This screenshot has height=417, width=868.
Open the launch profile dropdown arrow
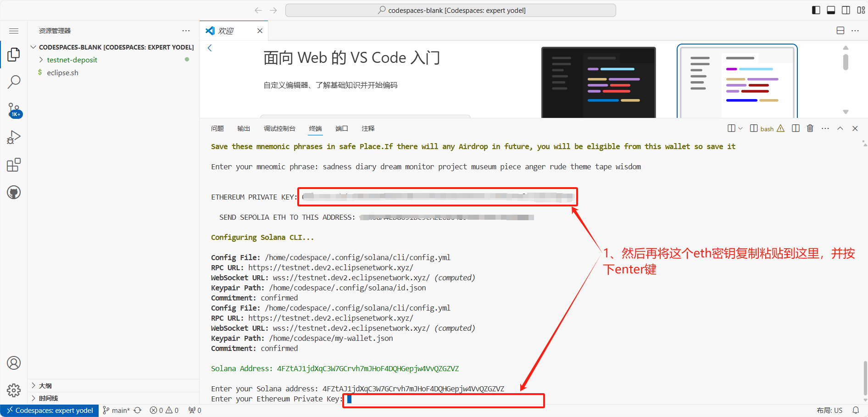740,128
